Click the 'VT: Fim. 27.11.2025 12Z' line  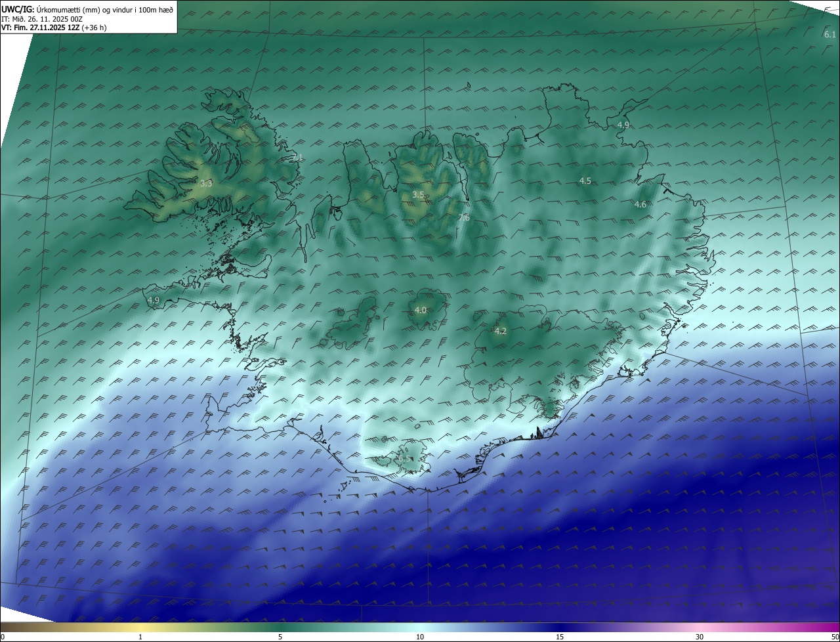pyautogui.click(x=54, y=28)
